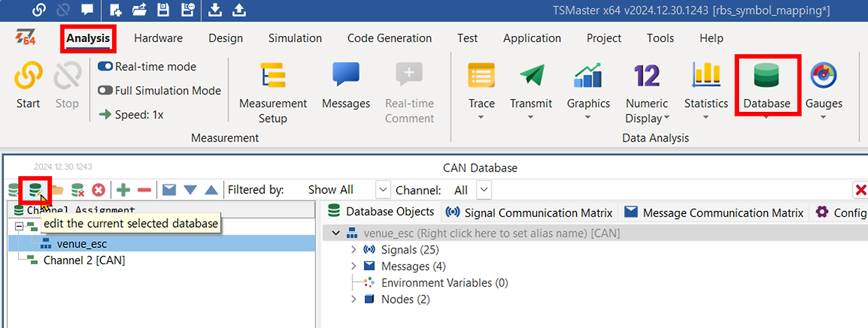Click the folder icon in CAN Database toolbar

57,190
